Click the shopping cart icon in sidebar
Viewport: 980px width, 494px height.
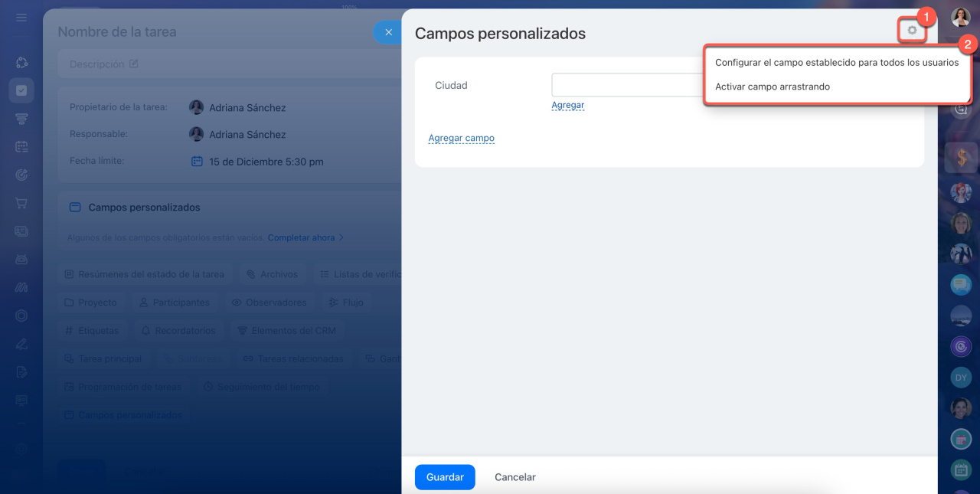click(x=21, y=203)
